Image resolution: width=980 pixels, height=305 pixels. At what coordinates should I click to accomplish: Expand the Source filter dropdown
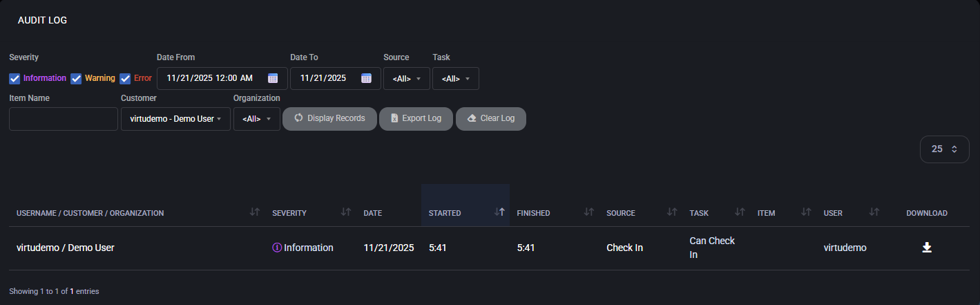point(407,79)
